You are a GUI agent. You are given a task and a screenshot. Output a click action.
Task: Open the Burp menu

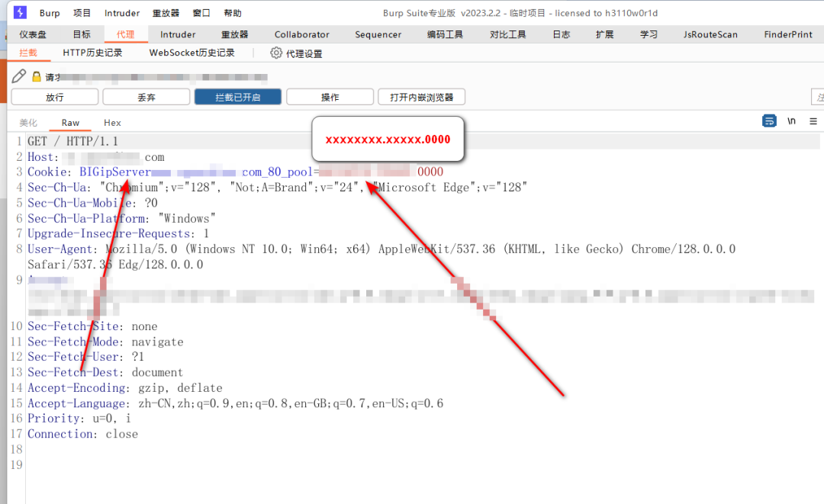click(50, 13)
